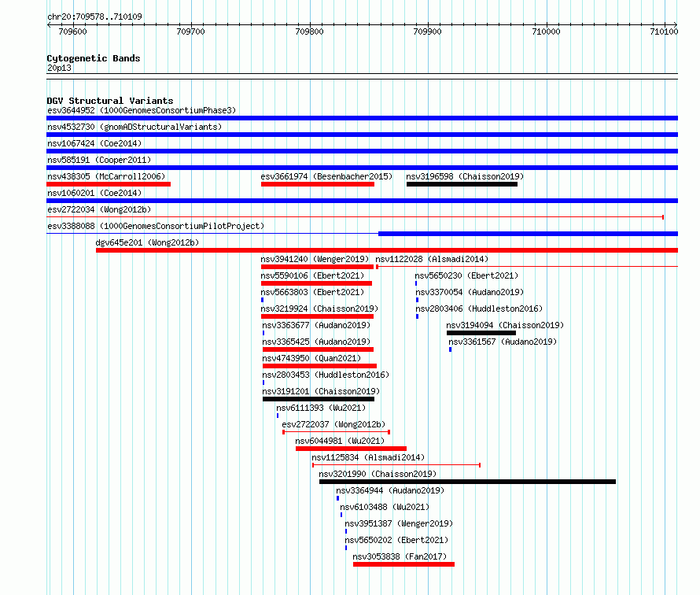This screenshot has height=595, width=700.
Task: Click the long black bar under nsv3201990
Action: coord(467,482)
